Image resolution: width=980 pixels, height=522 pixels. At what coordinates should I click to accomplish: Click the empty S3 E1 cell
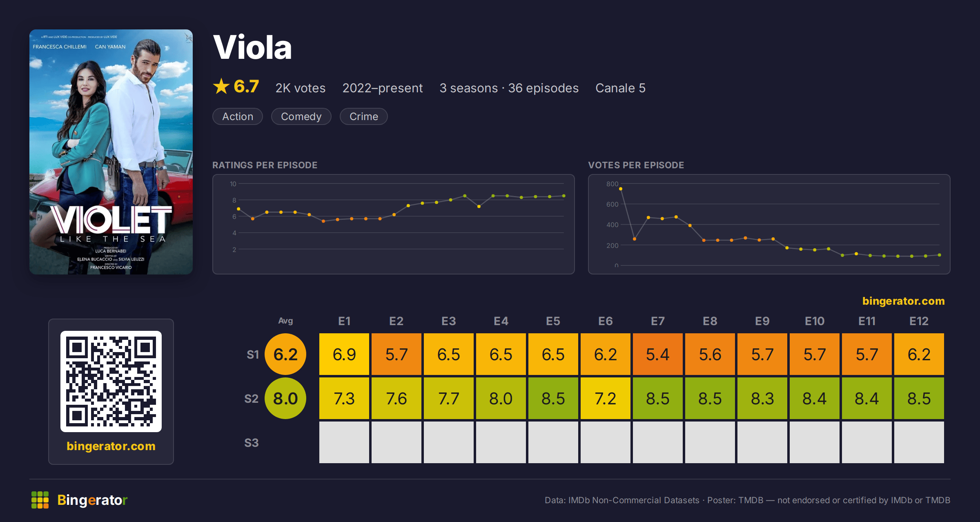[344, 442]
